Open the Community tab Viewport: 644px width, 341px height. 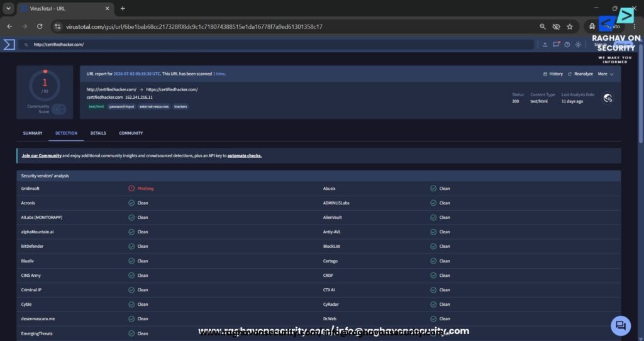tap(131, 133)
